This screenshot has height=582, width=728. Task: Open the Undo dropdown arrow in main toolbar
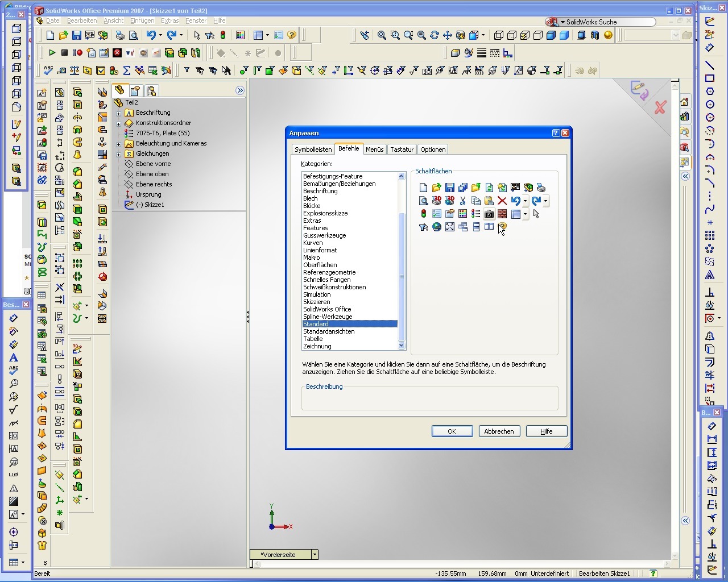pos(160,35)
